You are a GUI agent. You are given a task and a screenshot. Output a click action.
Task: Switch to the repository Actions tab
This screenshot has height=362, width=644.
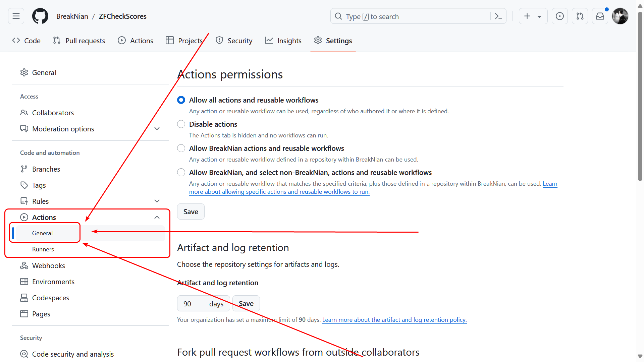[x=136, y=41]
